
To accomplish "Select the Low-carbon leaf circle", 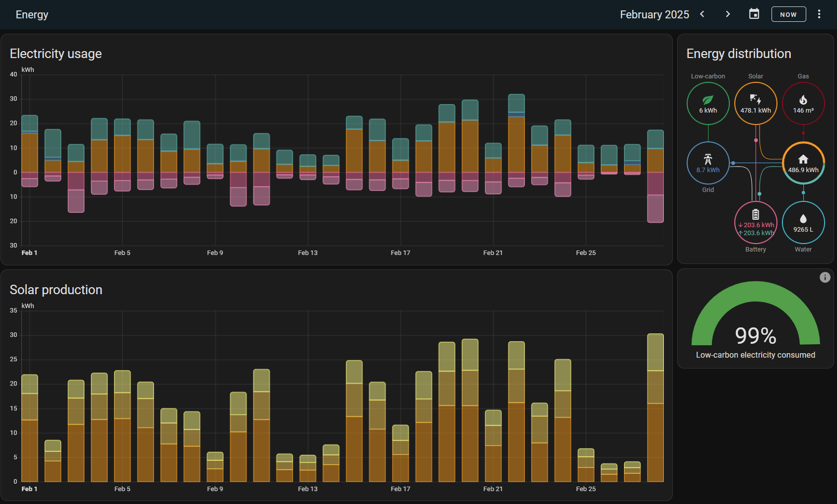I will (708, 104).
